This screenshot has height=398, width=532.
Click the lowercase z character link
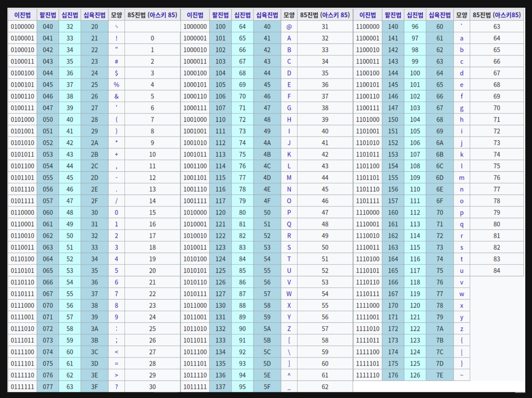coord(462,329)
